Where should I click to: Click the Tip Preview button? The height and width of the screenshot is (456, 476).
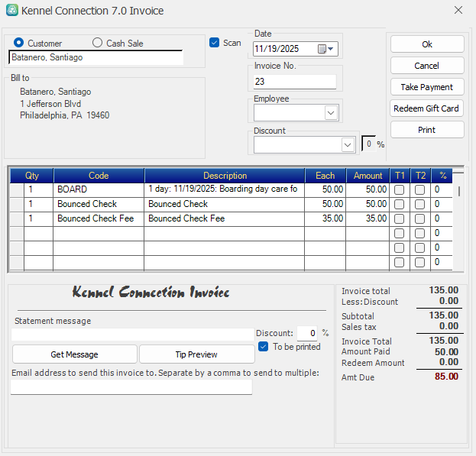point(196,354)
